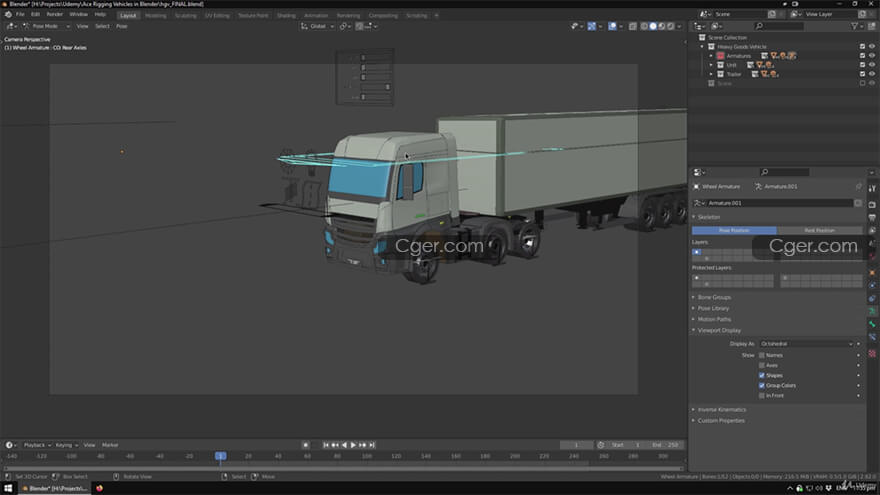This screenshot has width=880, height=495.
Task: Jump to timeline start button
Action: [326, 445]
